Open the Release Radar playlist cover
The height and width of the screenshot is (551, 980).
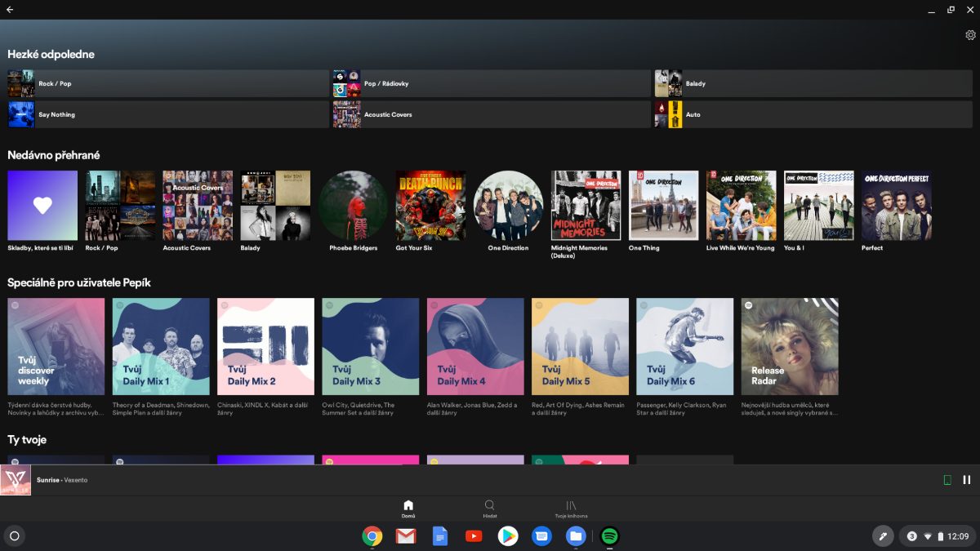(x=789, y=346)
